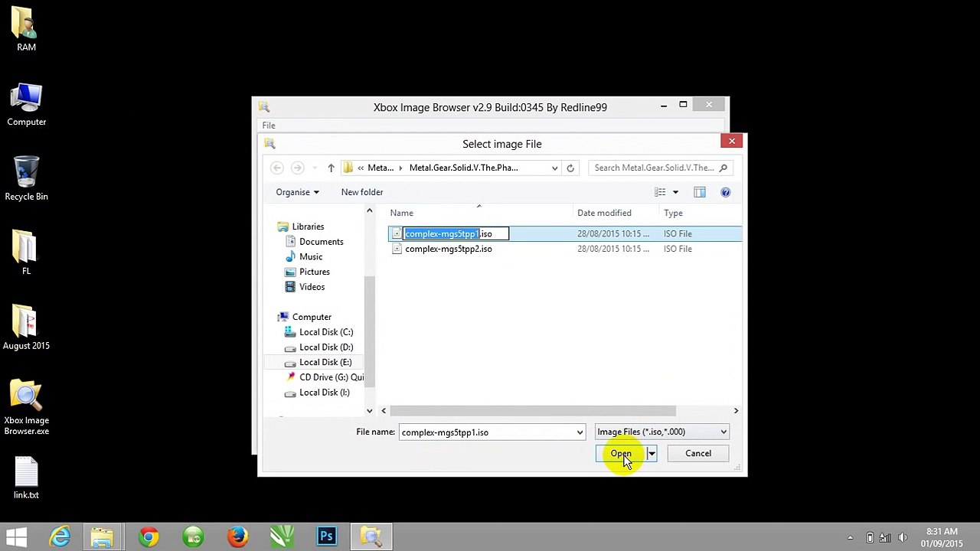The image size is (980, 551).
Task: Select the FL folder on desktop
Action: 26,253
